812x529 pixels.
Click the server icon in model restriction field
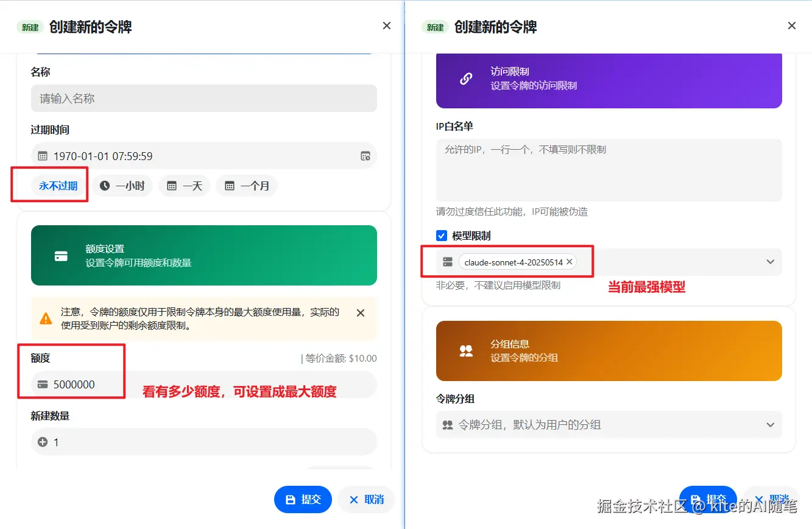448,262
